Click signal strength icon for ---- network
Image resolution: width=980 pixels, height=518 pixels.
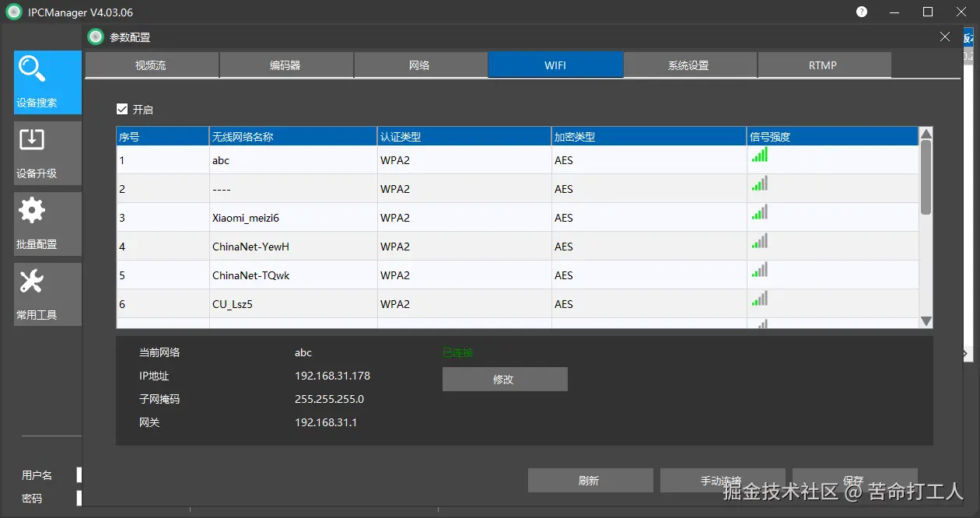tap(760, 183)
